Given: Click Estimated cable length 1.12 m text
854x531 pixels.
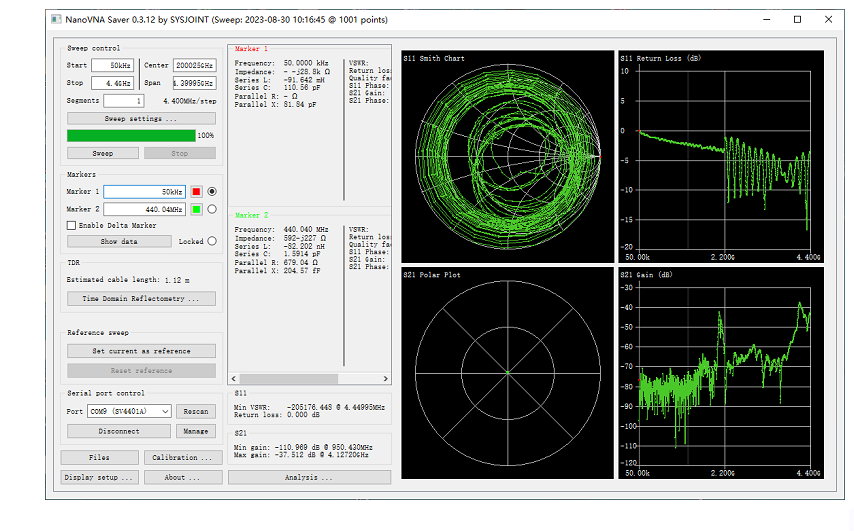Looking at the screenshot, I should coord(128,280).
